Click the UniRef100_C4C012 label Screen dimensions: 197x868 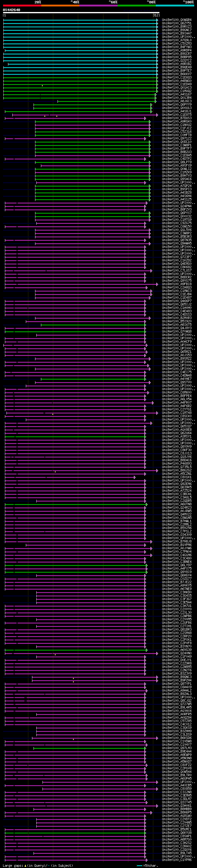177,725
